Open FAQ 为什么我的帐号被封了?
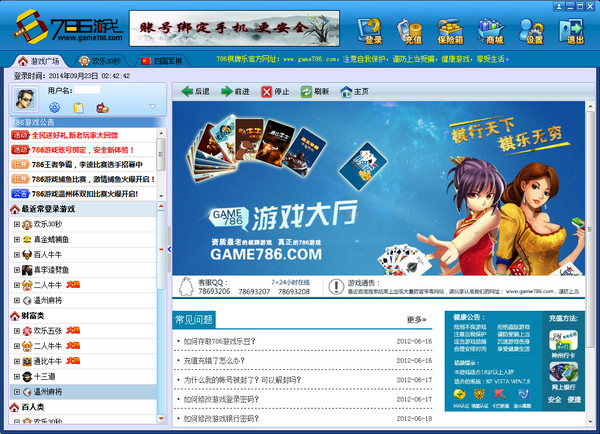 tap(242, 380)
